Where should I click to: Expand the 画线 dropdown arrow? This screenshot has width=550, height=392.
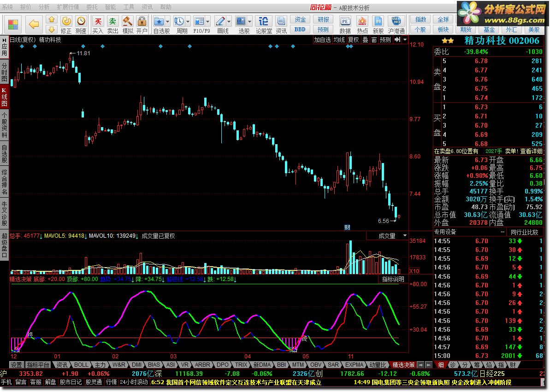[229, 21]
